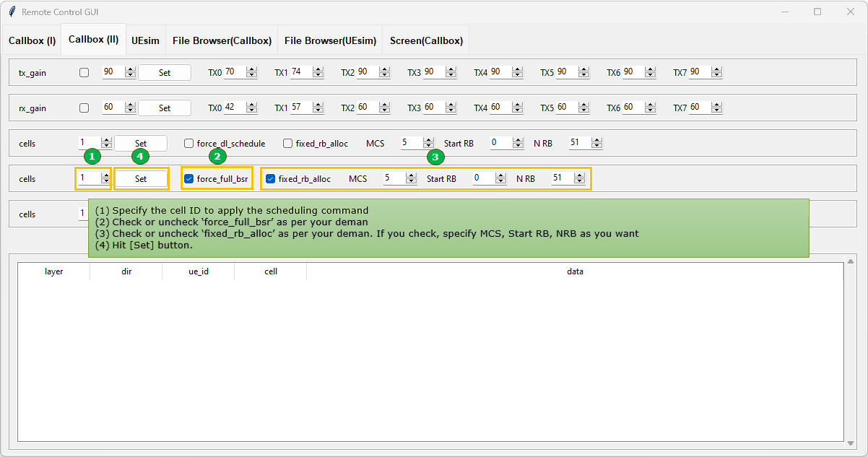The width and height of the screenshot is (868, 457).
Task: Increase MCS in the force_full_bsr row
Action: [411, 175]
